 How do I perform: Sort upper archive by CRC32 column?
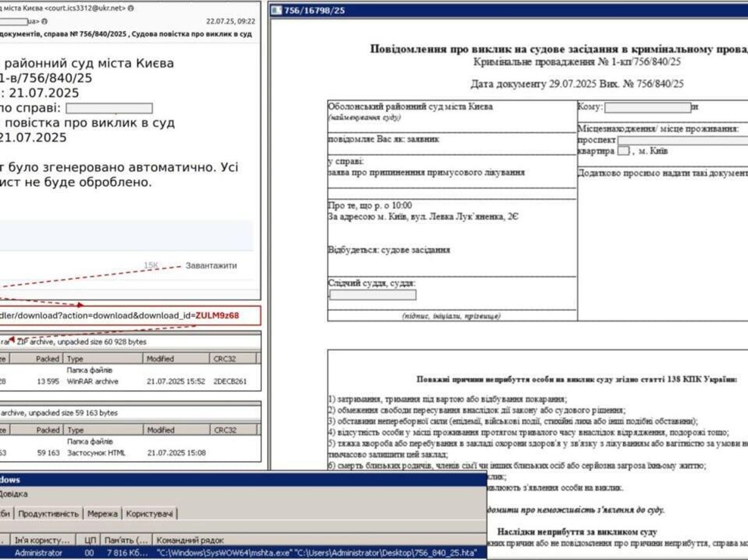click(x=224, y=359)
